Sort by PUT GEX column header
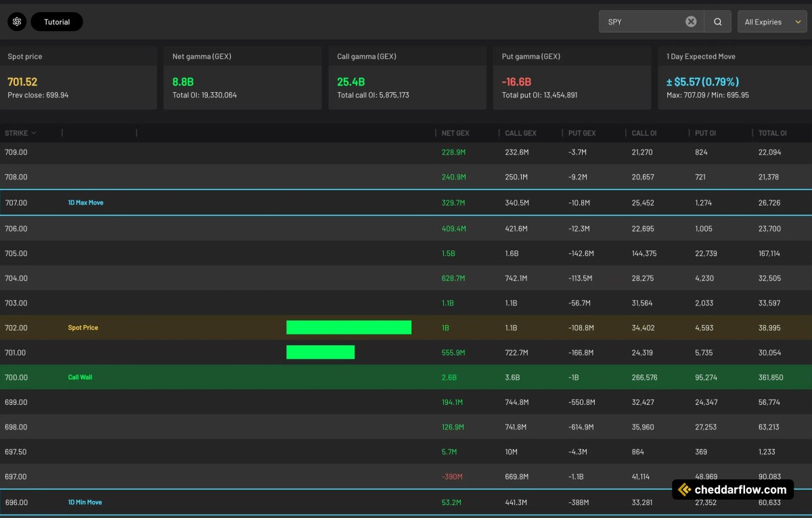The width and height of the screenshot is (812, 518). tap(583, 133)
